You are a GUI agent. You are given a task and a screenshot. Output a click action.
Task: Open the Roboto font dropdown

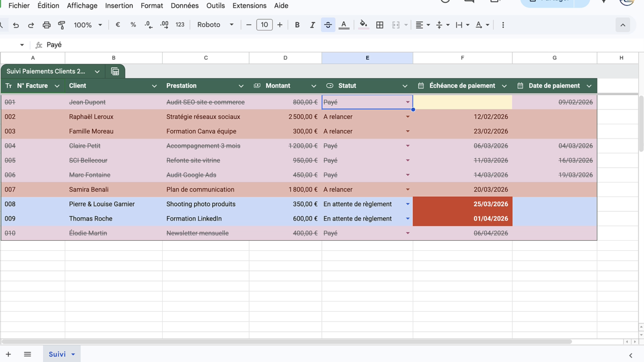[215, 25]
